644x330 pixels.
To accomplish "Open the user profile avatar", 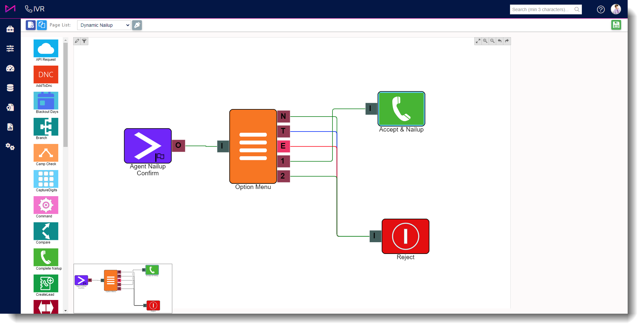I will tap(616, 9).
